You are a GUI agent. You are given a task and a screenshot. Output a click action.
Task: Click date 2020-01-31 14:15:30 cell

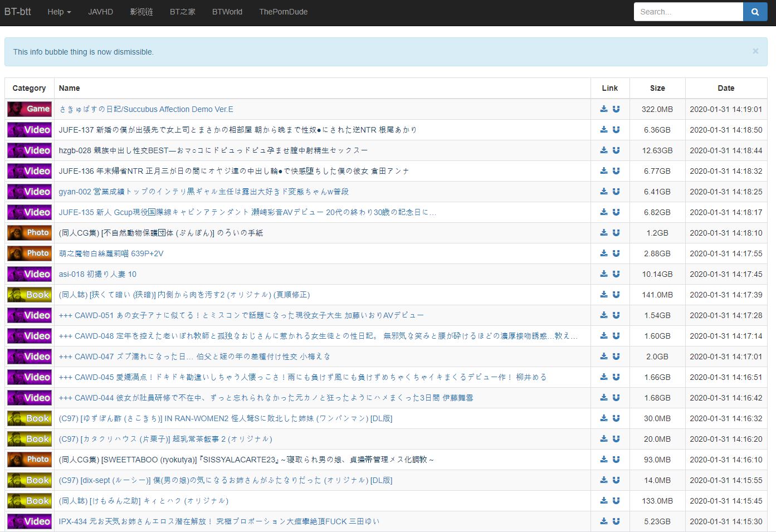click(726, 521)
